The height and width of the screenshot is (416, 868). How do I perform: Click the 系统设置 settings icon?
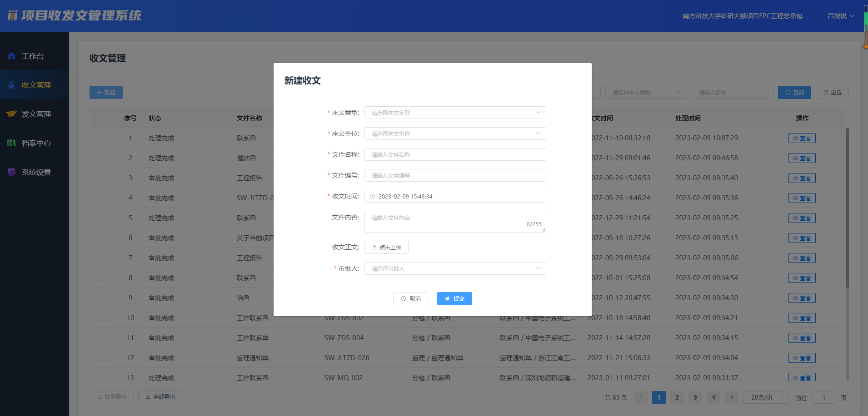[12, 172]
